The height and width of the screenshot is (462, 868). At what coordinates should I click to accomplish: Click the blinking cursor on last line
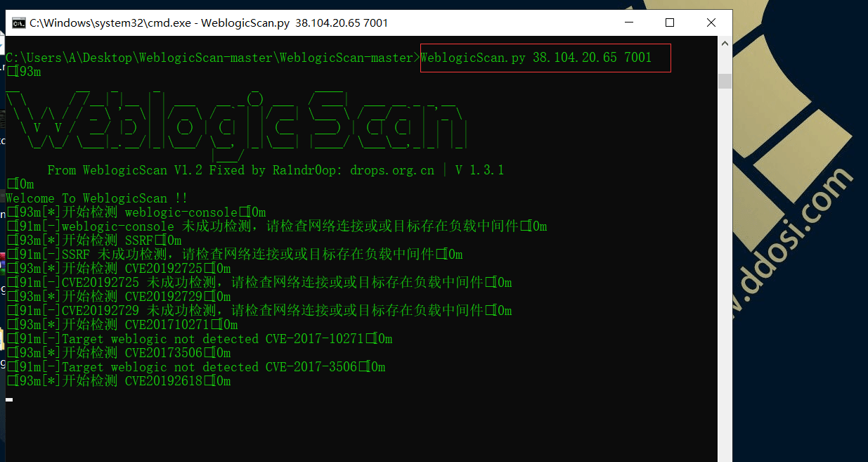click(9, 399)
